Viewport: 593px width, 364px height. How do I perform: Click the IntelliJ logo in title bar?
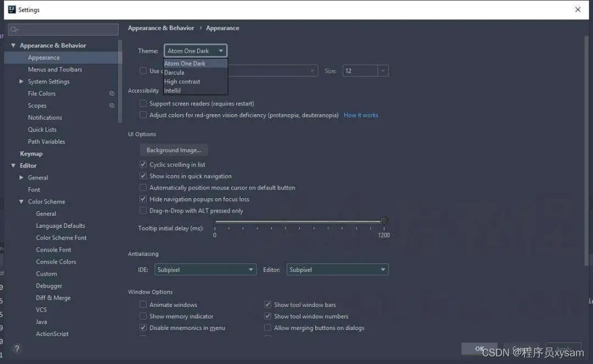(x=12, y=9)
